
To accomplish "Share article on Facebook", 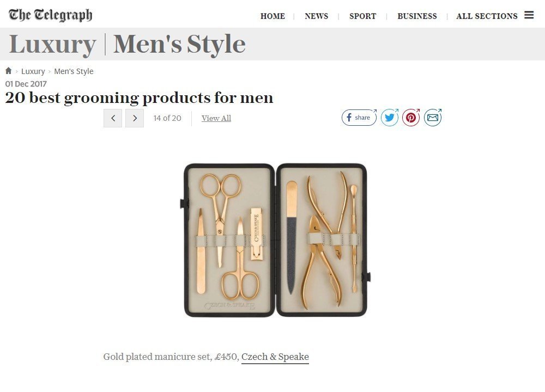I will [x=359, y=118].
